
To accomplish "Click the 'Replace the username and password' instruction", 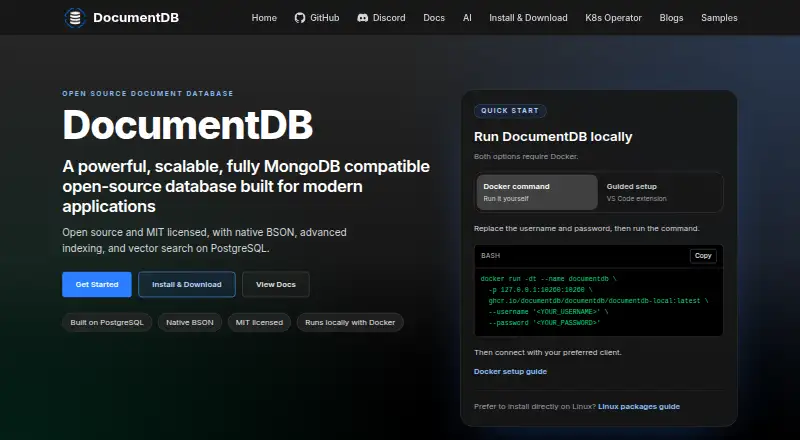I will [x=587, y=229].
